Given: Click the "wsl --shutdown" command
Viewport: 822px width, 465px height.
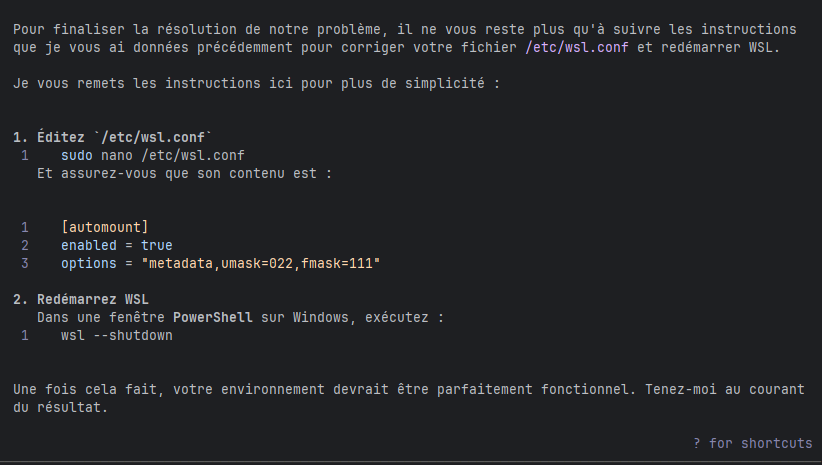Looking at the screenshot, I should coord(116,335).
